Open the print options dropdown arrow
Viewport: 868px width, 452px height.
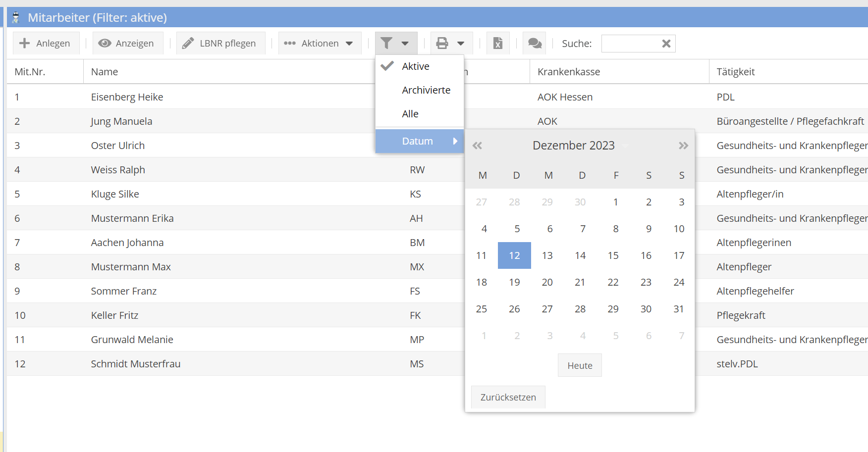click(461, 44)
